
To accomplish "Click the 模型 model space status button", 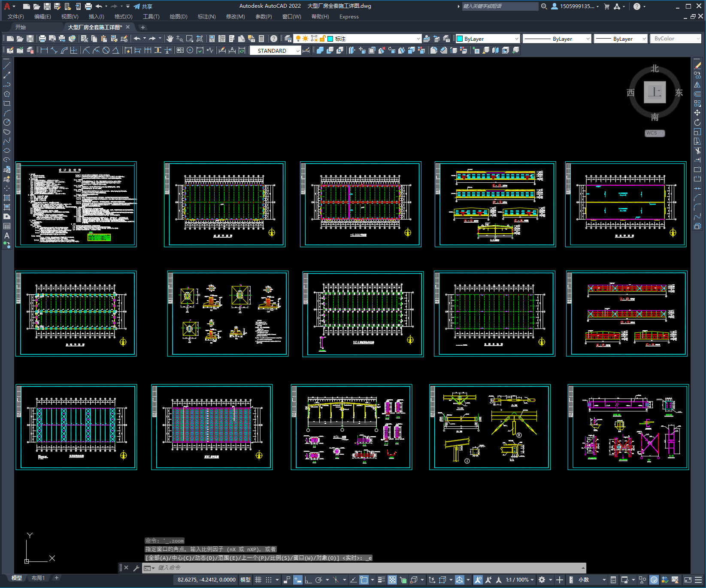I will [x=245, y=580].
